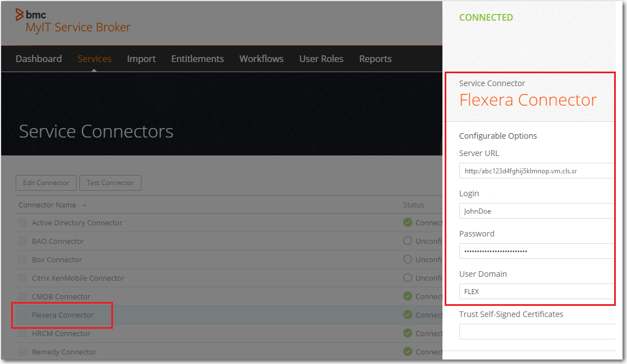This screenshot has width=627, height=364.
Task: Click Connected status icon beside Flexera Connector
Action: pyautogui.click(x=408, y=315)
